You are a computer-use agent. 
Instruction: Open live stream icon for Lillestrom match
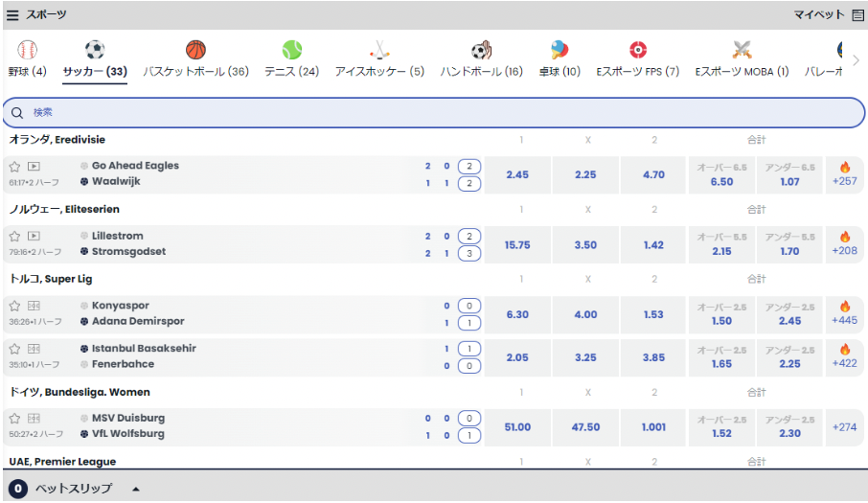pyautogui.click(x=34, y=236)
